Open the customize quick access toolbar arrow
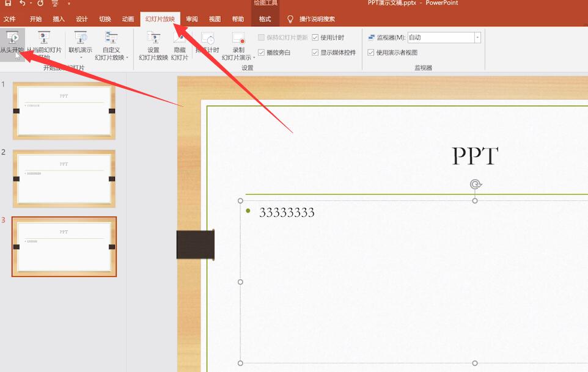588x372 pixels. tap(69, 4)
